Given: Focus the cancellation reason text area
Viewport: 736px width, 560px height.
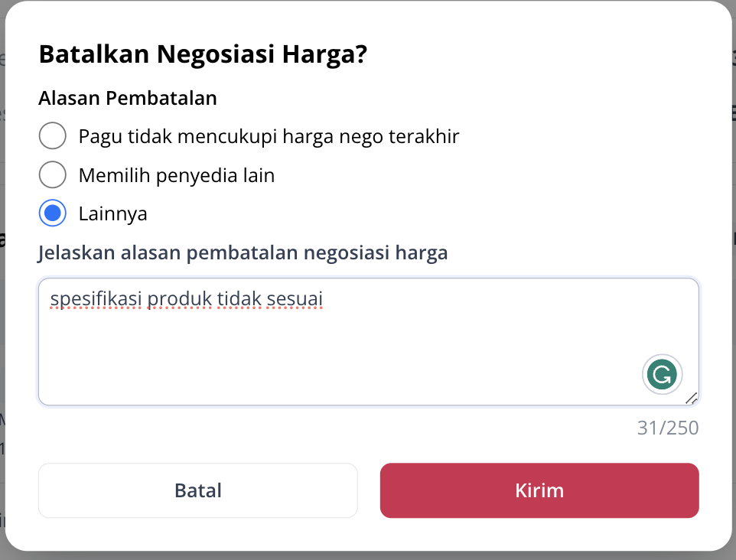Looking at the screenshot, I should click(369, 342).
